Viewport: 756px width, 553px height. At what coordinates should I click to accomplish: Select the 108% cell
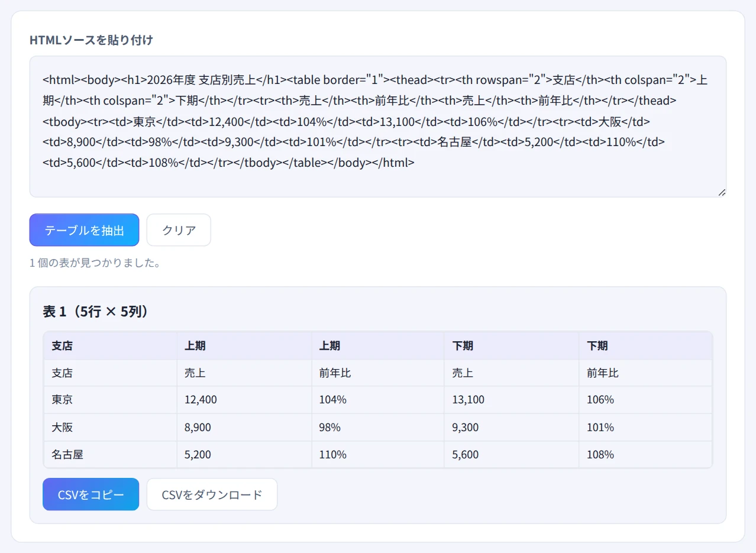[x=645, y=455]
